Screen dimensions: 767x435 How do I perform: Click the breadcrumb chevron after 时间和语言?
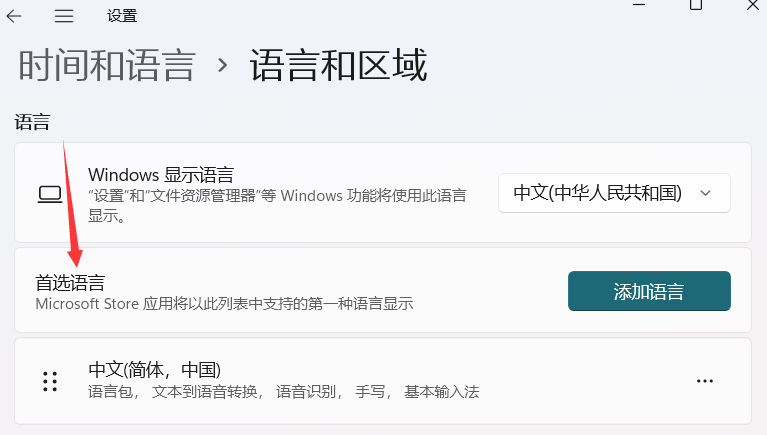tap(223, 65)
